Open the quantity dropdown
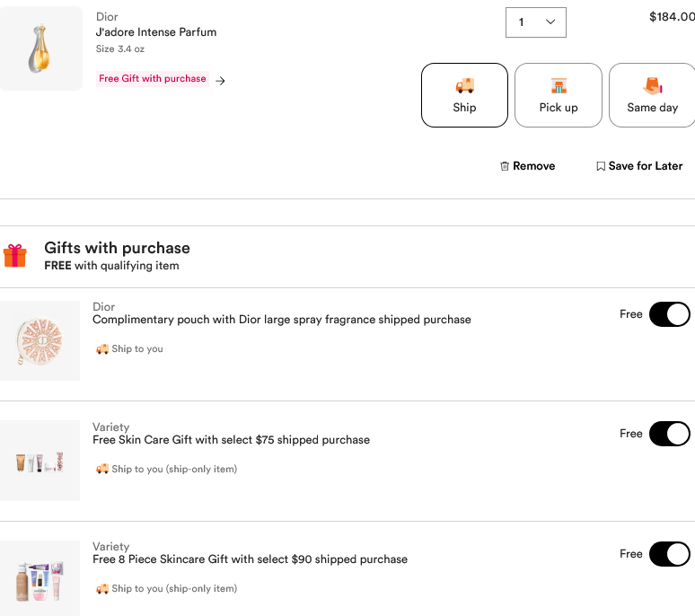695x616 pixels. 536,22
